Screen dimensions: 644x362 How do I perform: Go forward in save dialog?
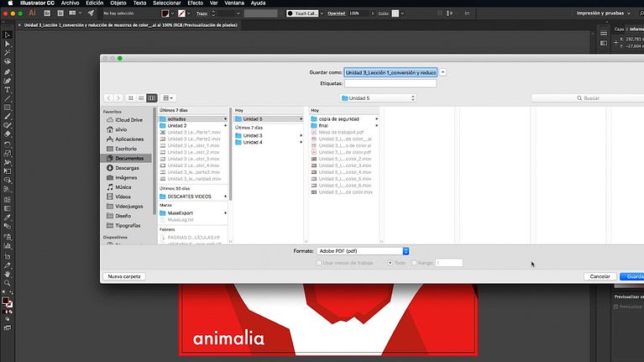tap(118, 98)
